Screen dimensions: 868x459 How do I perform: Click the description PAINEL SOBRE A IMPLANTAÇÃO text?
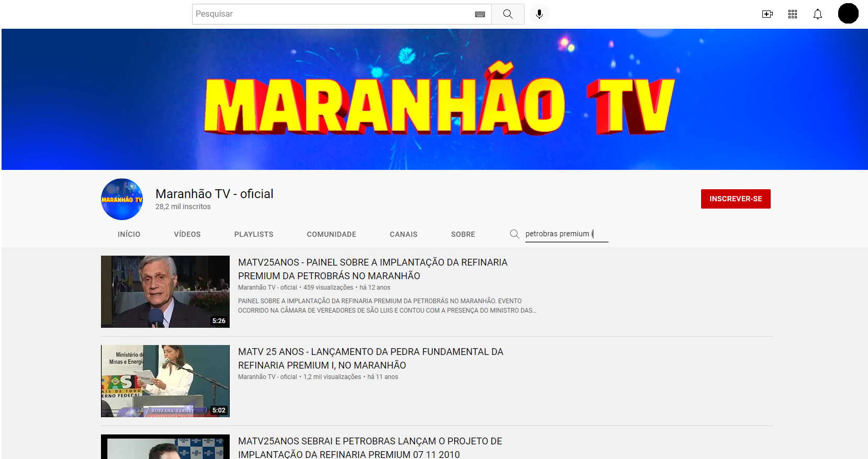[387, 306]
